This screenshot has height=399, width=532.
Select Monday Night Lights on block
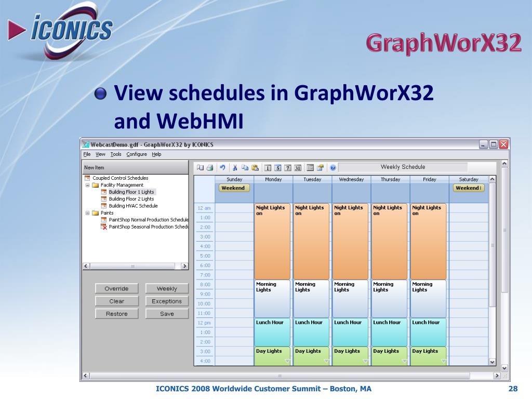pos(272,241)
